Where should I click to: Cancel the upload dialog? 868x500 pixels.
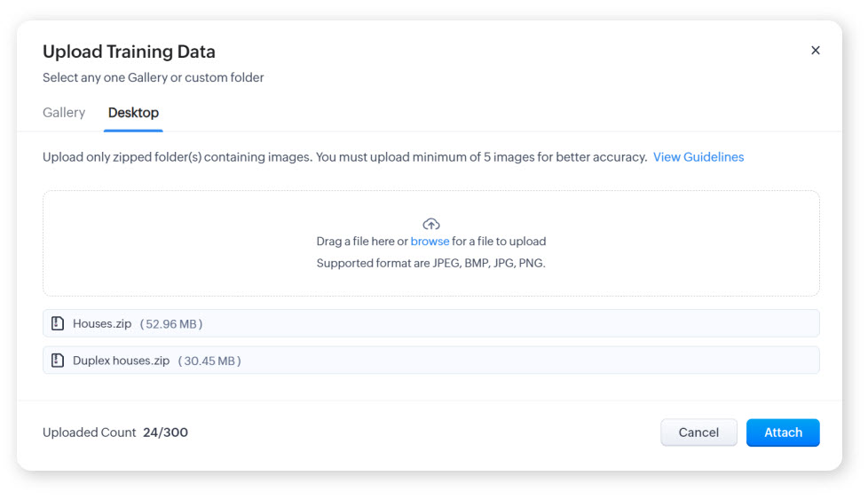pyautogui.click(x=698, y=433)
